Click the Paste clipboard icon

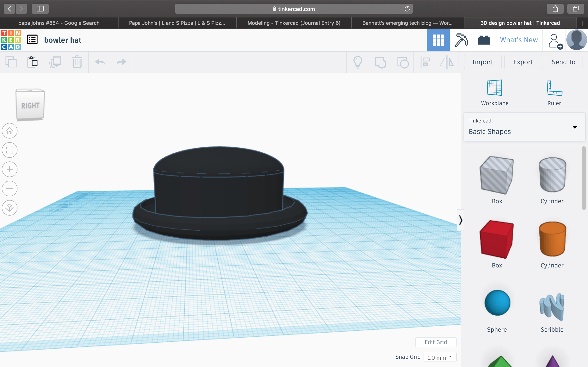click(x=32, y=62)
